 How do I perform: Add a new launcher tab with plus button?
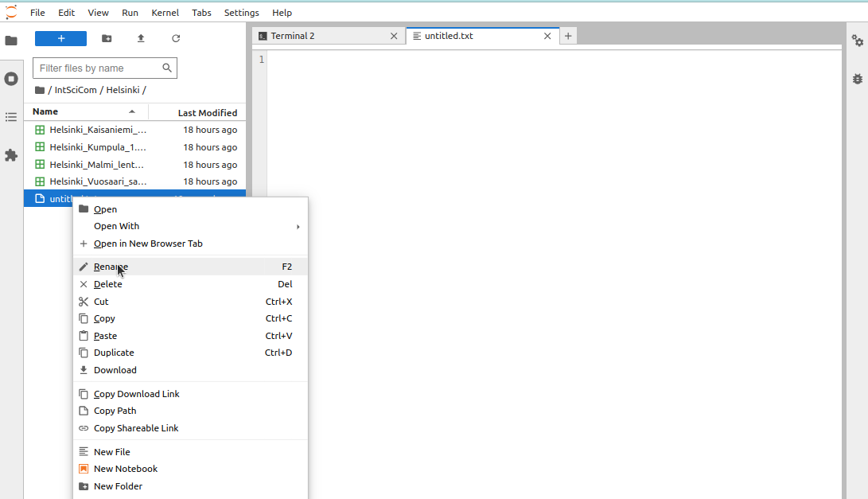[x=568, y=36]
